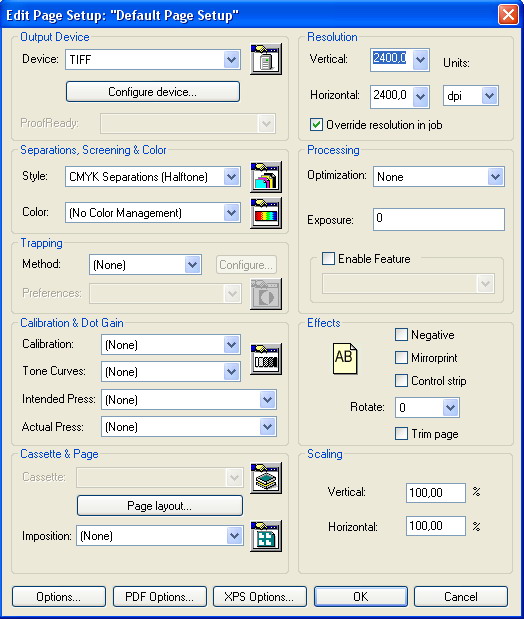Open the Options... dialog button
The width and height of the screenshot is (524, 619).
(59, 596)
